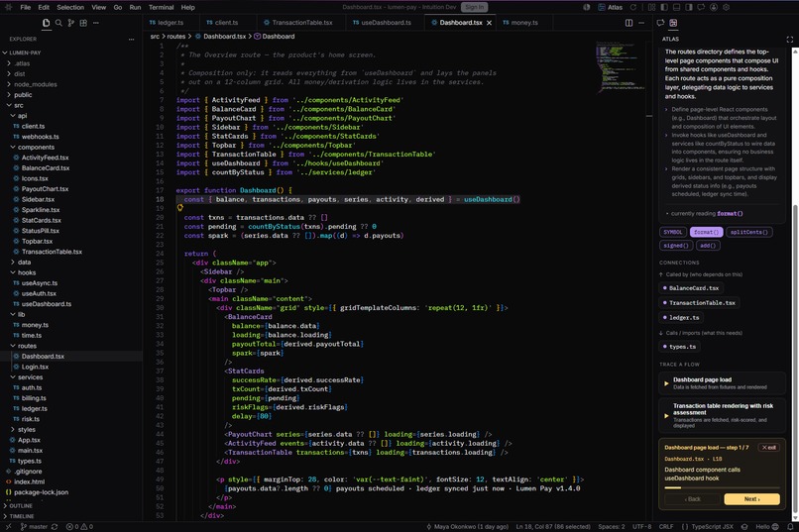This screenshot has width=799, height=532.
Task: Open the customize layout icon
Action: coord(651,7)
